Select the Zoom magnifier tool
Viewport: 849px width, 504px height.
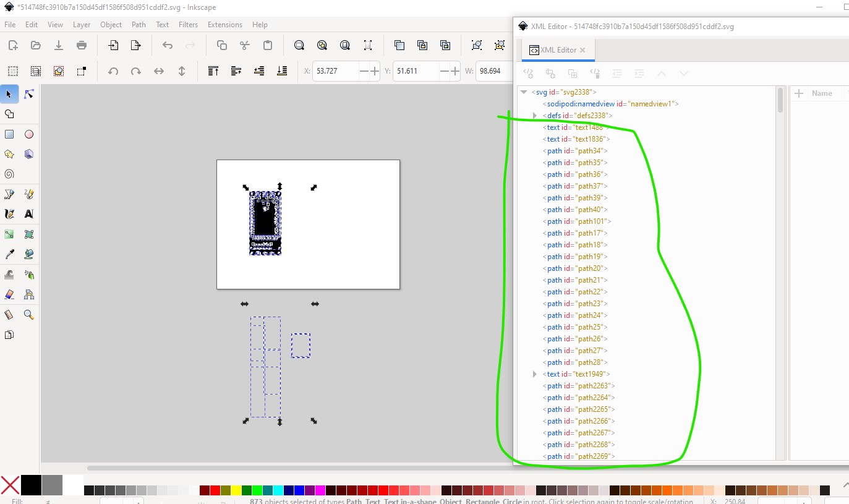[28, 315]
